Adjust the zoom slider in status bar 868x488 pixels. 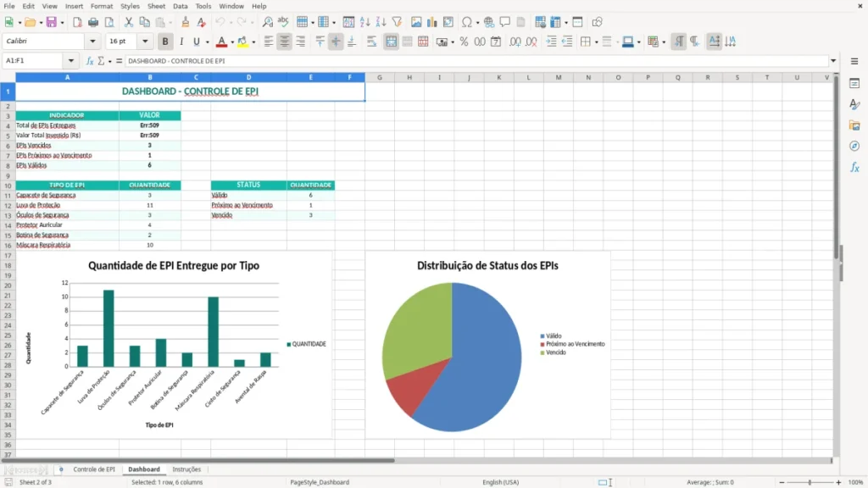[x=810, y=482]
